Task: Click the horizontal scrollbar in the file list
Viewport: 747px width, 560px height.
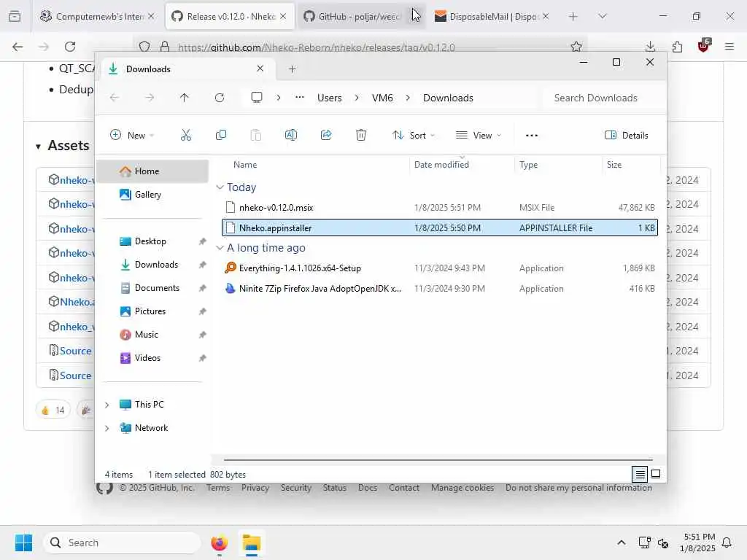Action: pos(438,460)
